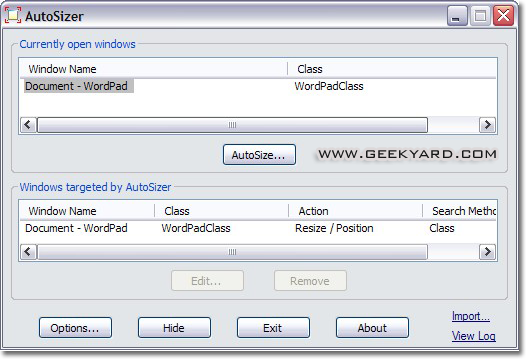
Task: Click left scroll arrow in open windows list
Action: click(28, 125)
